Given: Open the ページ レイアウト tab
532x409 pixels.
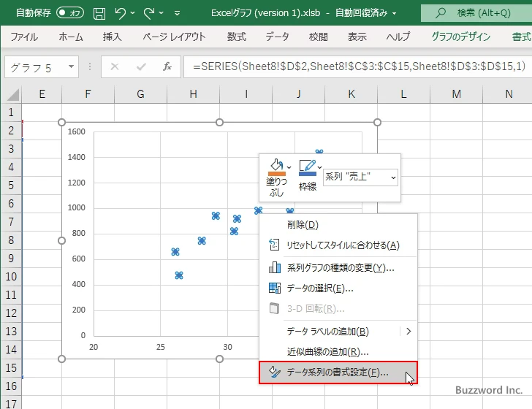Looking at the screenshot, I should click(x=174, y=37).
